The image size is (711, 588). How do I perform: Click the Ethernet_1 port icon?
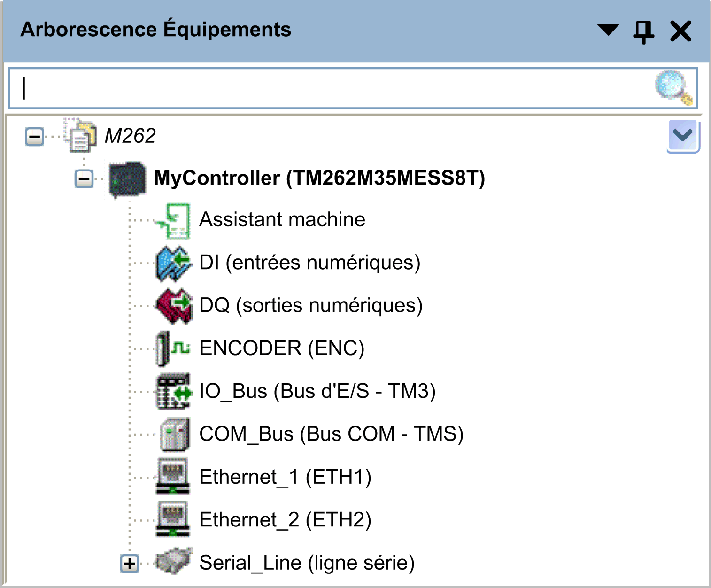[173, 477]
